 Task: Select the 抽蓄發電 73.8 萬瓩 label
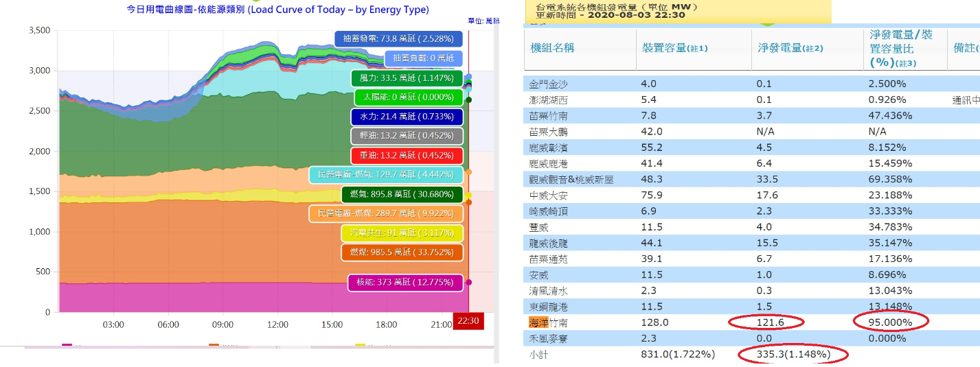[399, 39]
